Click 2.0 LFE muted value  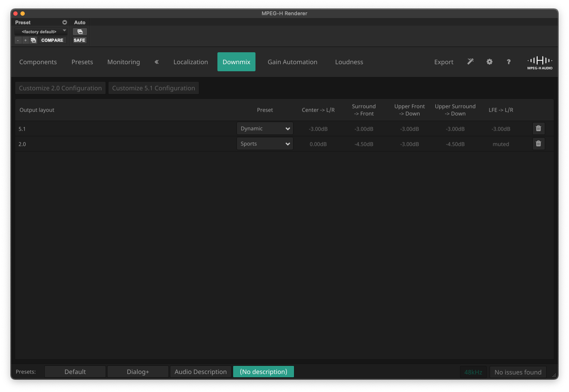(501, 144)
